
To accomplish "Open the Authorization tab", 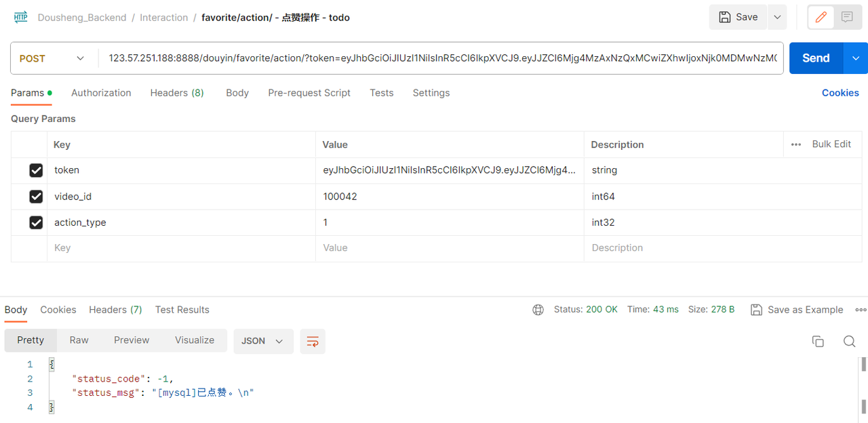I will [101, 93].
